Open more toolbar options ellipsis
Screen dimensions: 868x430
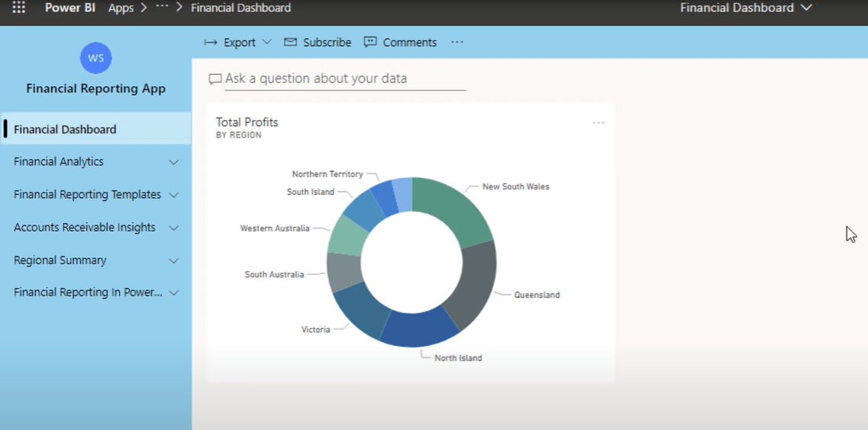457,42
